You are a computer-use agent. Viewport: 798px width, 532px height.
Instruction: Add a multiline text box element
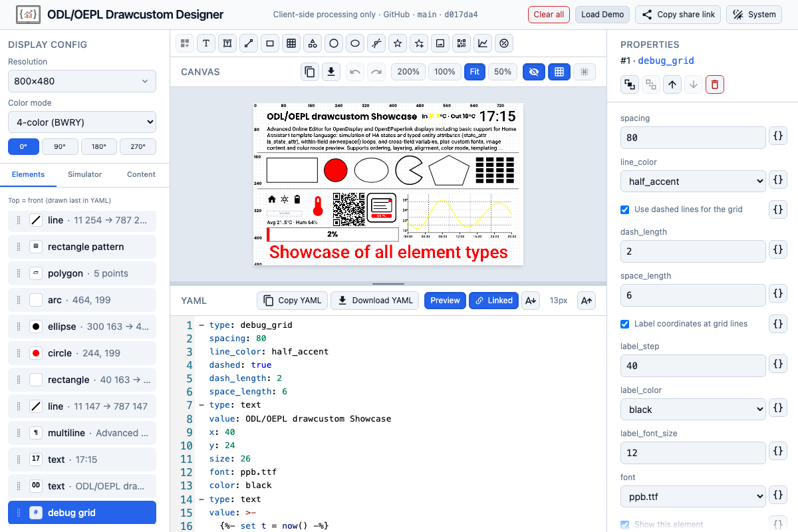coord(227,43)
